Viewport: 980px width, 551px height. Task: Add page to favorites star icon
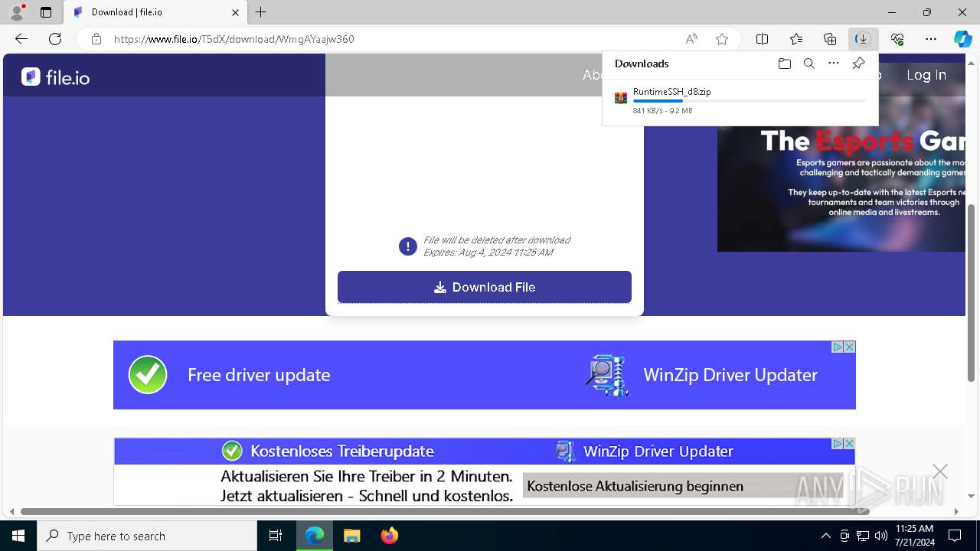click(722, 39)
